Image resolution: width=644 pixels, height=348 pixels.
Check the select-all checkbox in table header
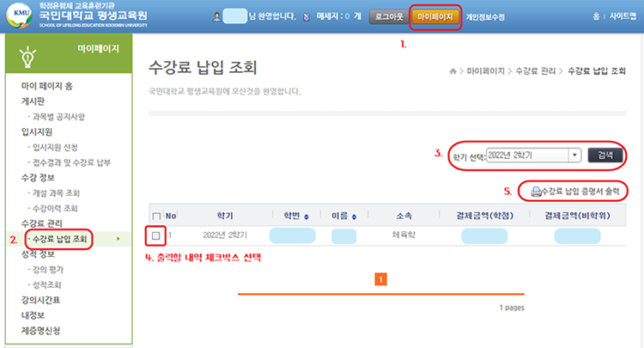click(155, 216)
